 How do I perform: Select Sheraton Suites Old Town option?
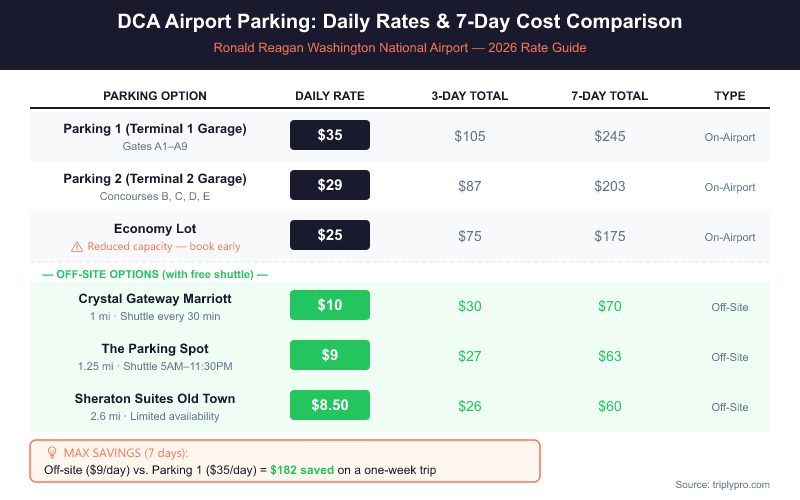coord(155,399)
